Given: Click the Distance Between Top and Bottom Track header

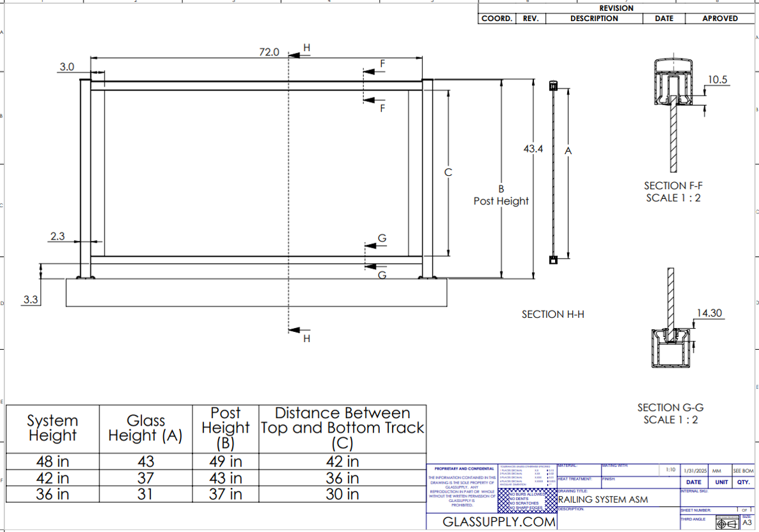Looking at the screenshot, I should [x=342, y=428].
